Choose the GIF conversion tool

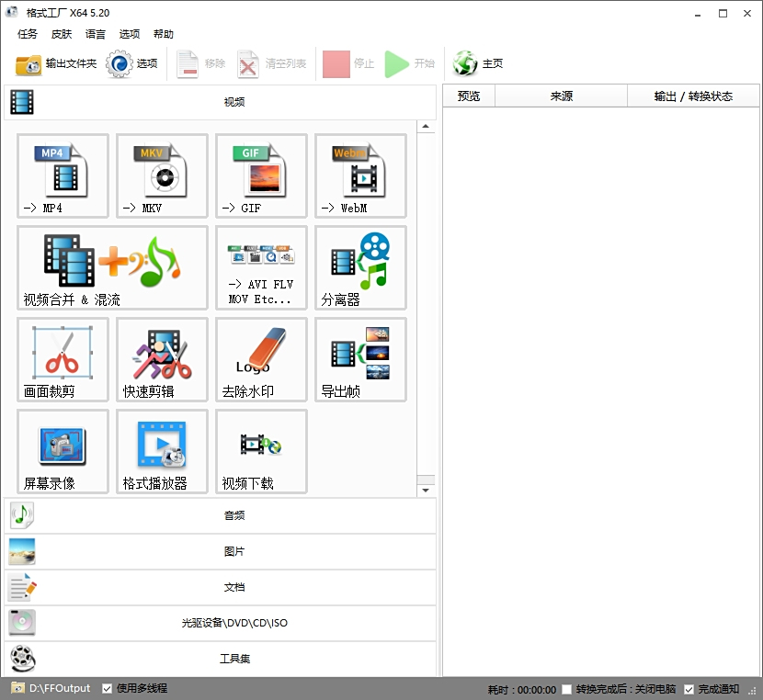pyautogui.click(x=261, y=175)
